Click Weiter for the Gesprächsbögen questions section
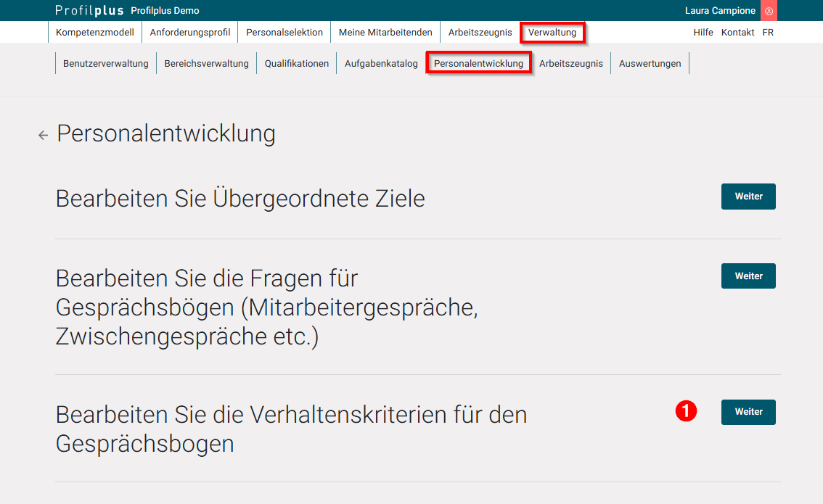Viewport: 823px width, 504px height. click(748, 276)
